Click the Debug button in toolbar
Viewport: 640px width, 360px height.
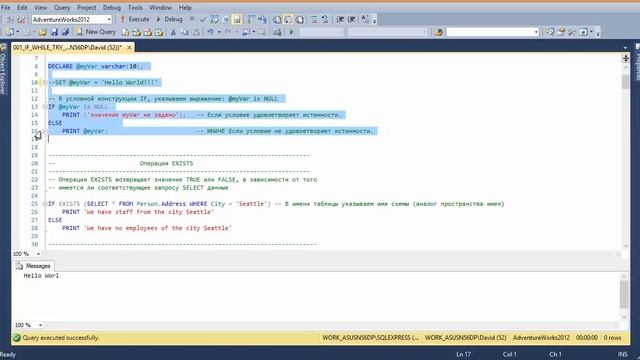click(x=170, y=19)
